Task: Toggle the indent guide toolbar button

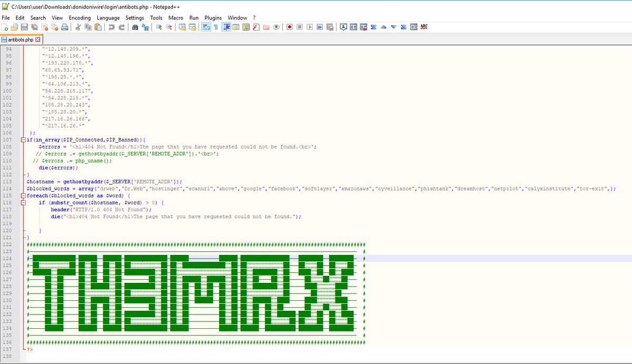Action: click(x=227, y=27)
